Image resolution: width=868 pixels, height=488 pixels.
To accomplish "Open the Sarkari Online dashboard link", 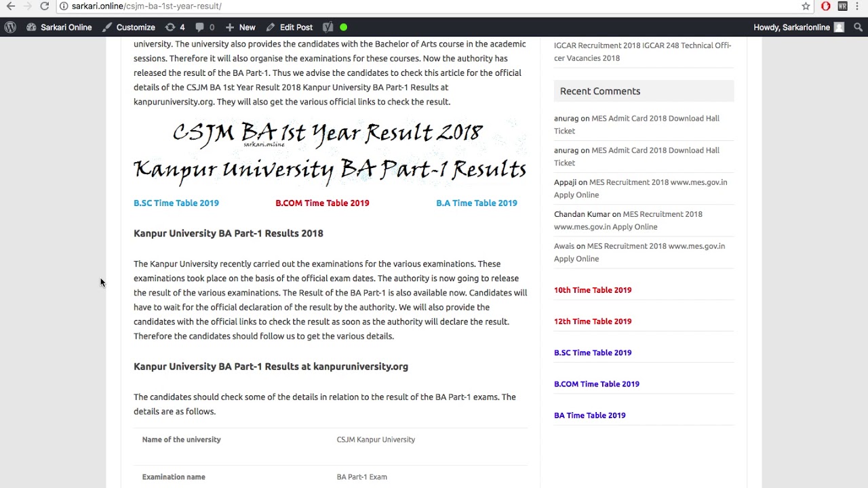I will coord(59,27).
